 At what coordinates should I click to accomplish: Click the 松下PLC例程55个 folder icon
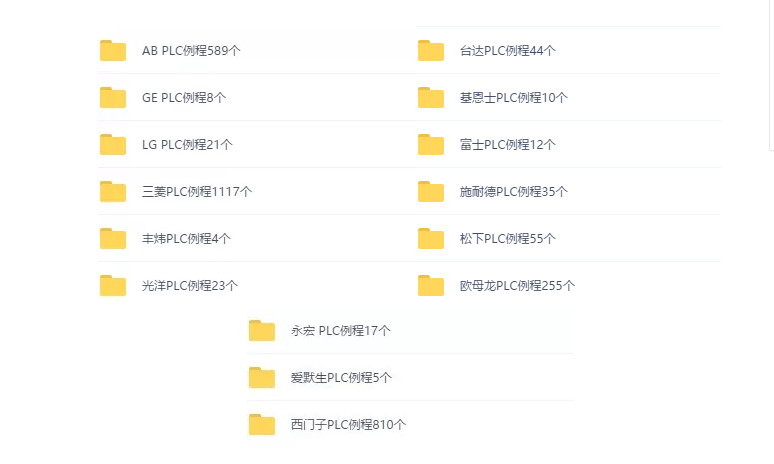[x=431, y=239]
